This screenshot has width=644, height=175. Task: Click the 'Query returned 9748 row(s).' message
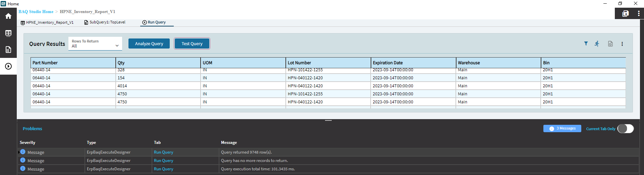(246, 152)
